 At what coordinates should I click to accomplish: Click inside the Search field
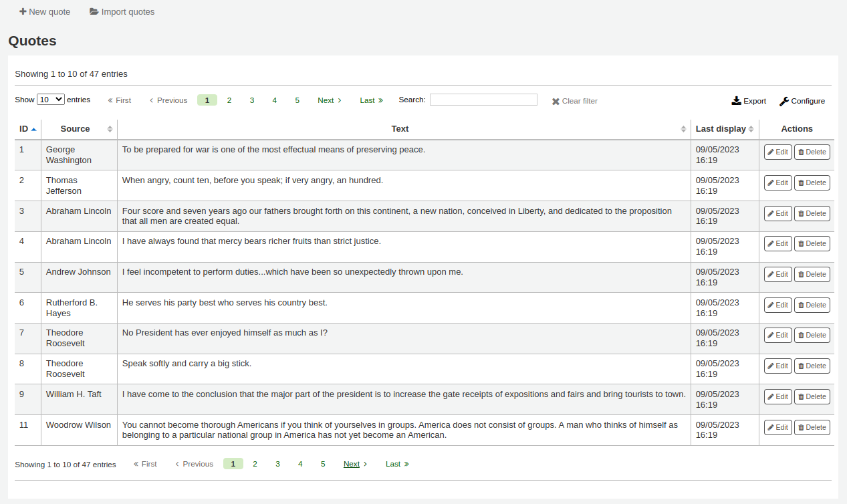coord(483,99)
